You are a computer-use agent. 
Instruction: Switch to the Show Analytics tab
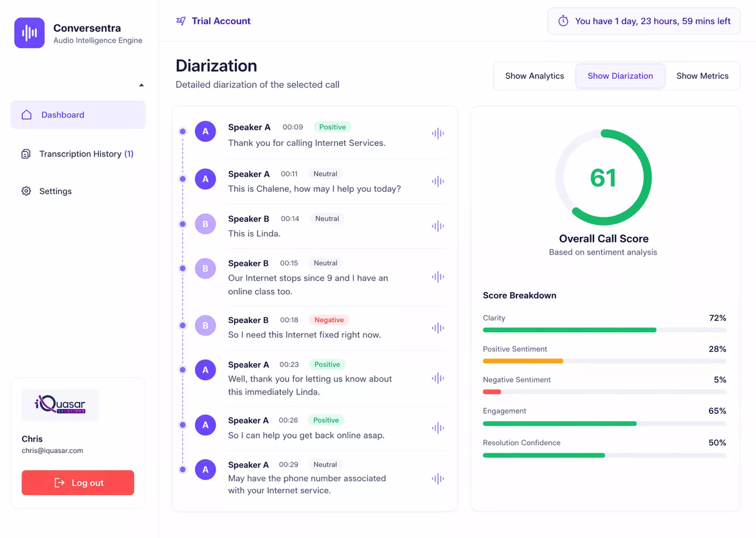pos(534,76)
